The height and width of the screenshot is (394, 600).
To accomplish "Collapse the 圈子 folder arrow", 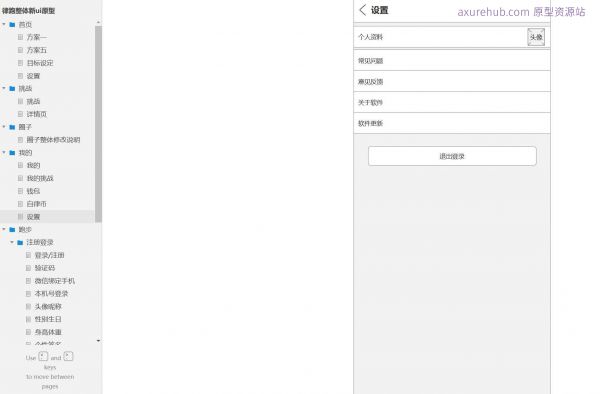I will click(x=4, y=127).
